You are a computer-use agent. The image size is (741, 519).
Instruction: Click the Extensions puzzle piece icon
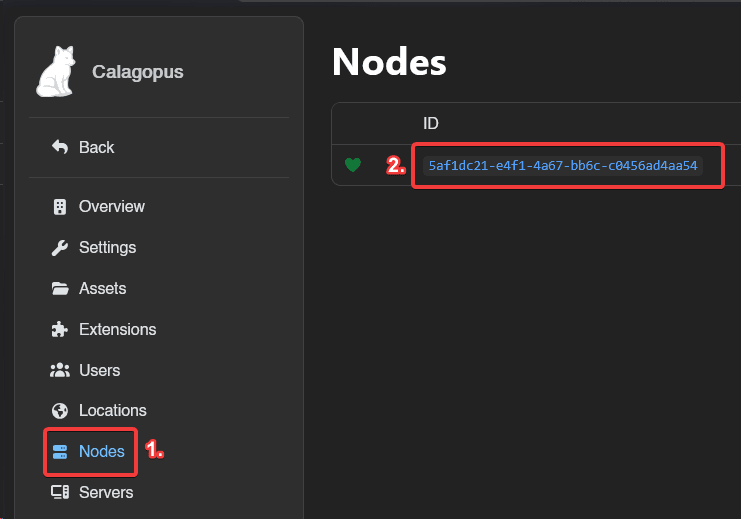59,329
